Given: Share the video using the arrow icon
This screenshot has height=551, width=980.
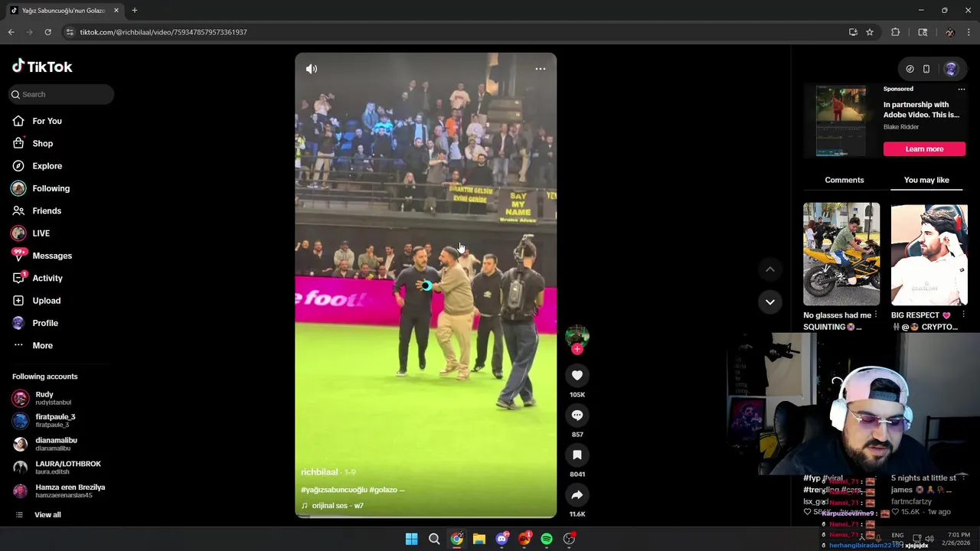Looking at the screenshot, I should click(577, 494).
